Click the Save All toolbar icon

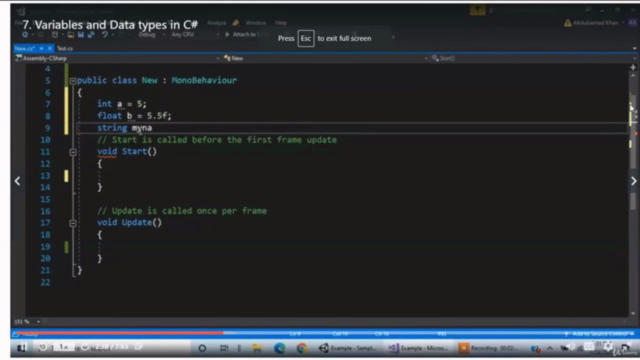click(x=91, y=35)
